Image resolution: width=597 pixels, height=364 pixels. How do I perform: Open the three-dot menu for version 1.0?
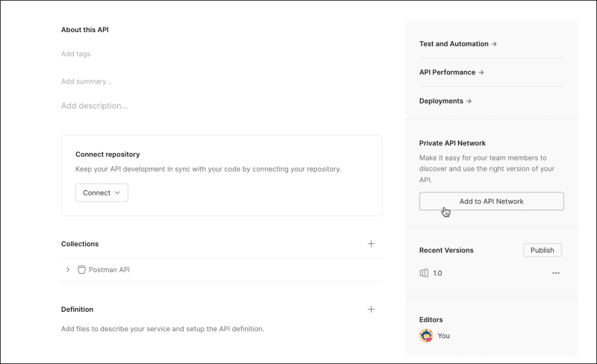[x=556, y=273]
